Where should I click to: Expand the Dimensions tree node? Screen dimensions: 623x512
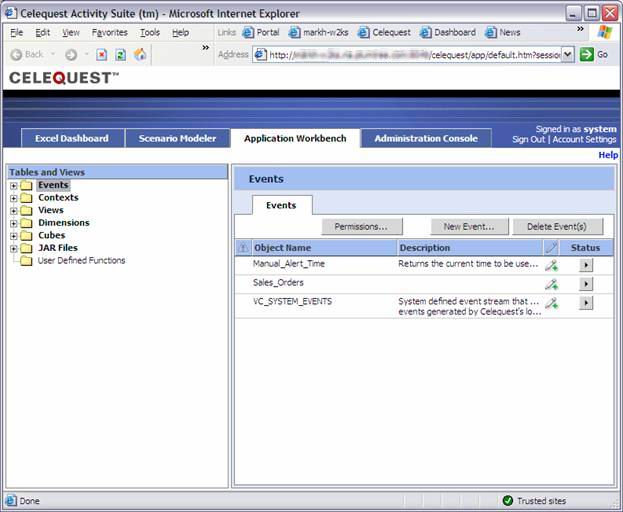click(14, 224)
